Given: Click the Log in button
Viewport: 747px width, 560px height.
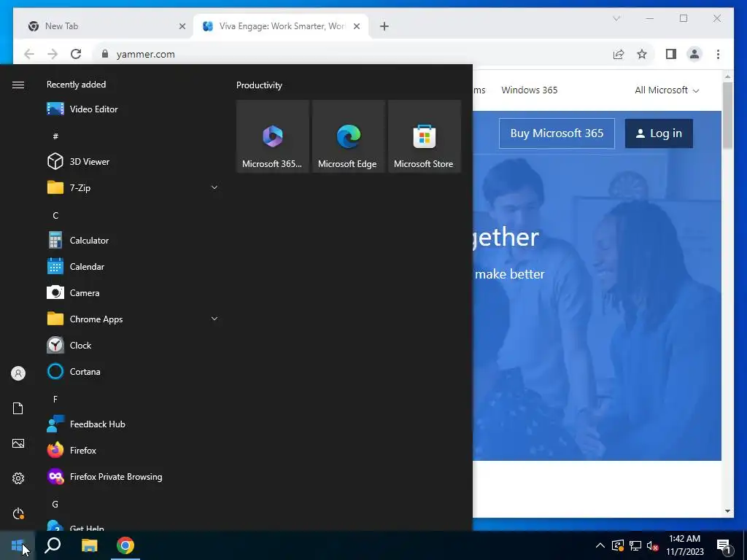Looking at the screenshot, I should [x=659, y=133].
